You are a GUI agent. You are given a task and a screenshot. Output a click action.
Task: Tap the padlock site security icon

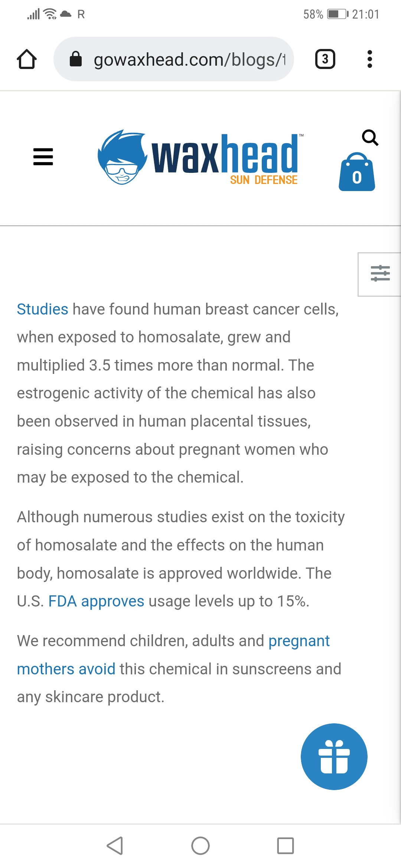[x=76, y=59]
